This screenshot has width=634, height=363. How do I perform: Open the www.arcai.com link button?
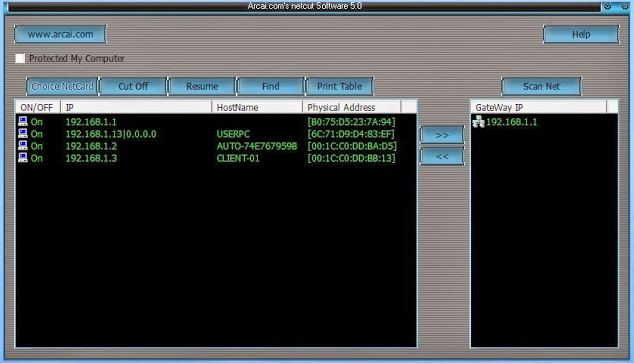pos(60,34)
